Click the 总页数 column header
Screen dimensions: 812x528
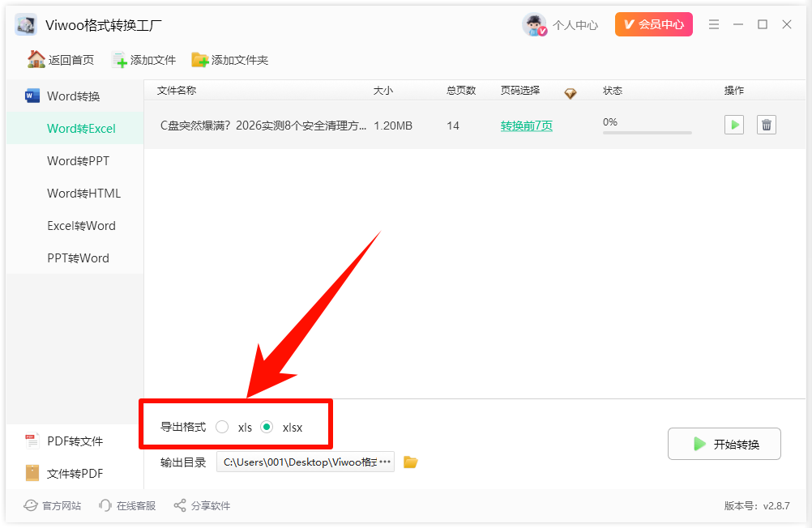461,91
